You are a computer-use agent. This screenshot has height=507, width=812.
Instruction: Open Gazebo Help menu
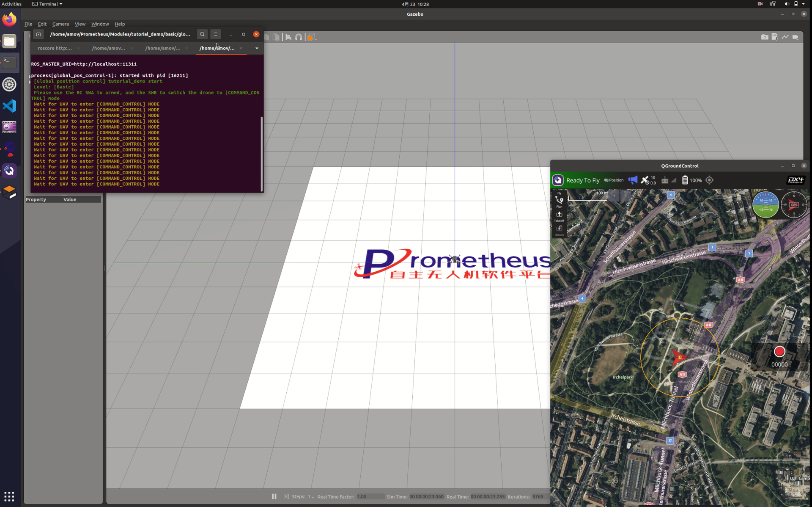click(120, 24)
